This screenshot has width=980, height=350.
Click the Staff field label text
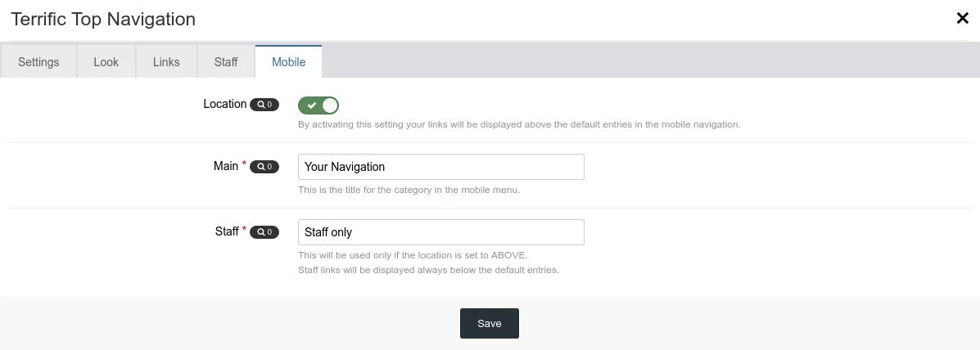226,231
